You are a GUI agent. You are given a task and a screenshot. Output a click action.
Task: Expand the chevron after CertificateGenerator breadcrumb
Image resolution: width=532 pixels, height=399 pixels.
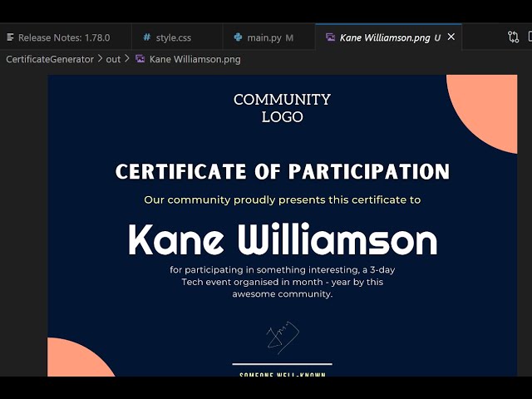pos(100,59)
